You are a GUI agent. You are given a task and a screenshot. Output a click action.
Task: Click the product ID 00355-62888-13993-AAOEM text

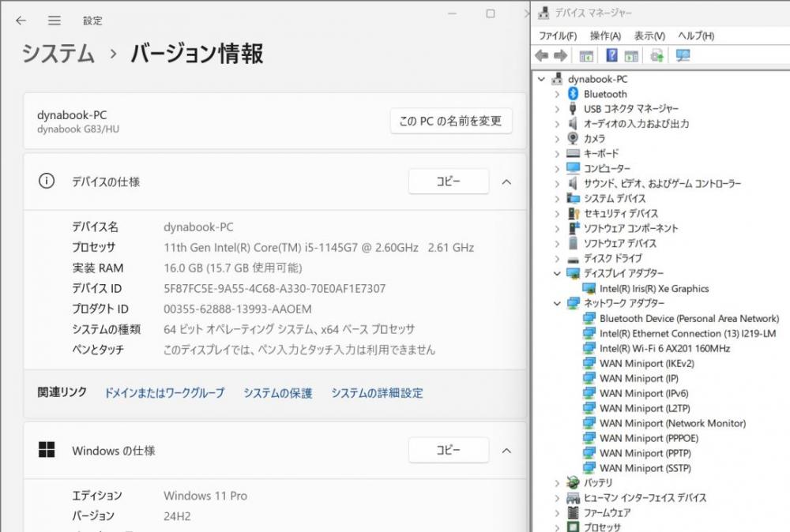pos(238,309)
